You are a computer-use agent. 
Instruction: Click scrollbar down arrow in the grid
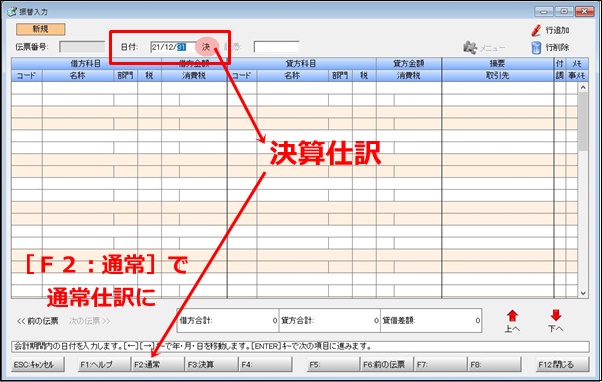click(583, 293)
